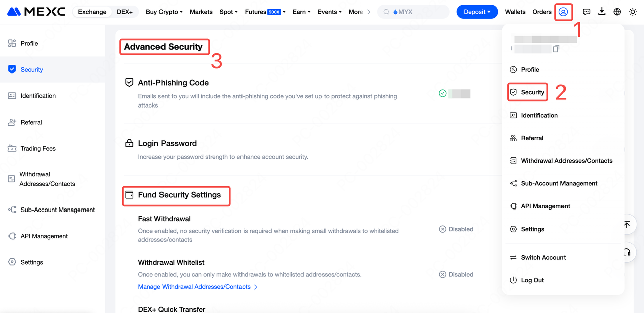Expand the Futures menu
Image resolution: width=644 pixels, height=313 pixels.
[265, 12]
